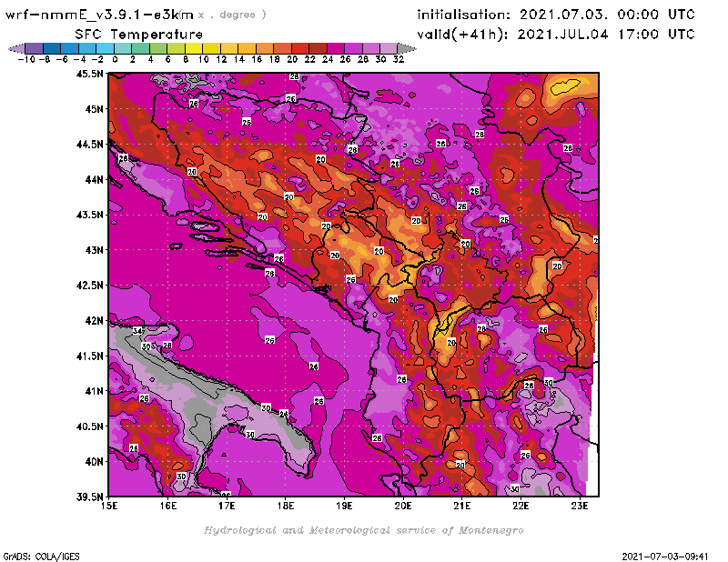Click the initialisation 2021.07.03 00:00 UTC line
This screenshot has height=562, width=728.
coord(556,15)
